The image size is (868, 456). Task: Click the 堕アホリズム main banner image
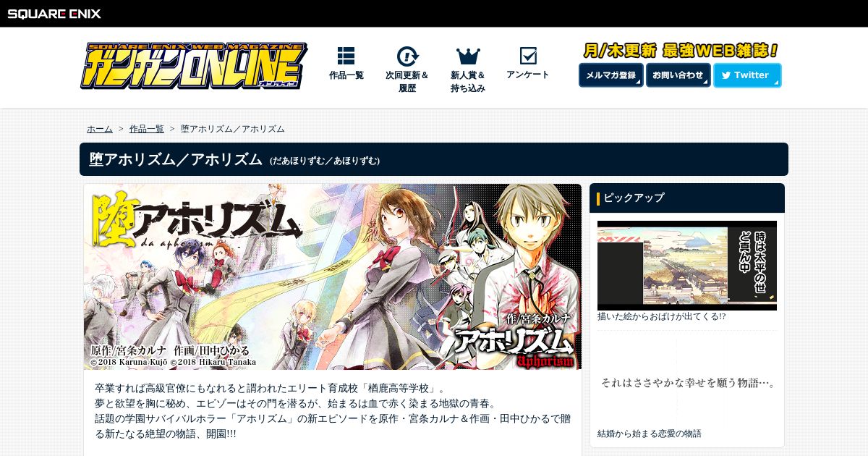click(x=333, y=276)
